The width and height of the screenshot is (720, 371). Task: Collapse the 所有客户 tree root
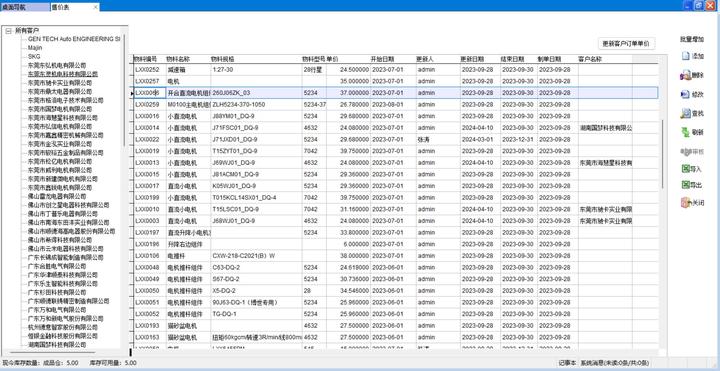[x=8, y=30]
